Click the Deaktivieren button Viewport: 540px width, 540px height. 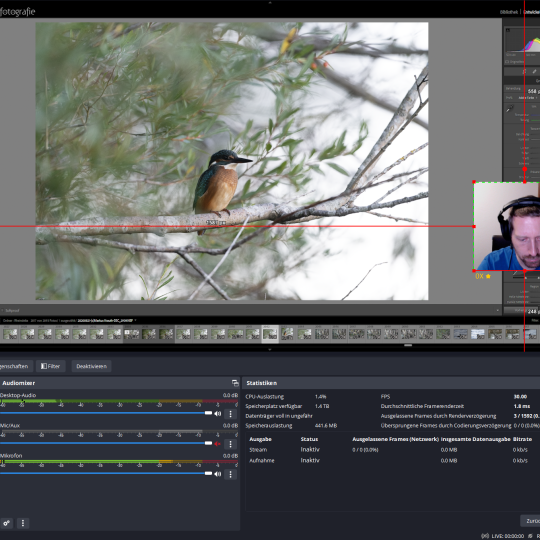click(x=91, y=366)
